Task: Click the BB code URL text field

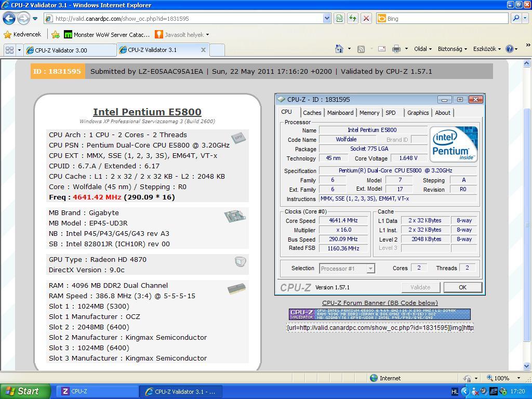Action: pos(380,327)
